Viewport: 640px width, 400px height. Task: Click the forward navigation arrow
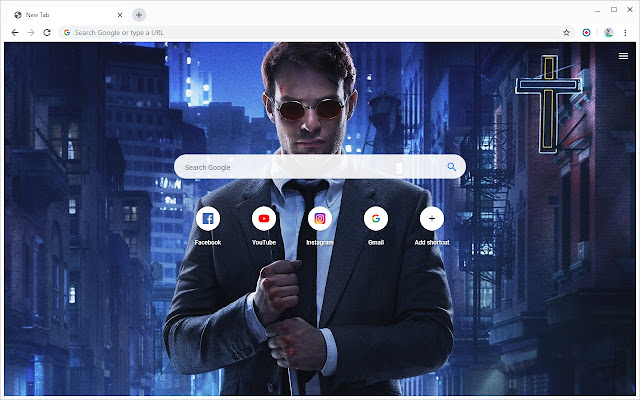pos(31,33)
